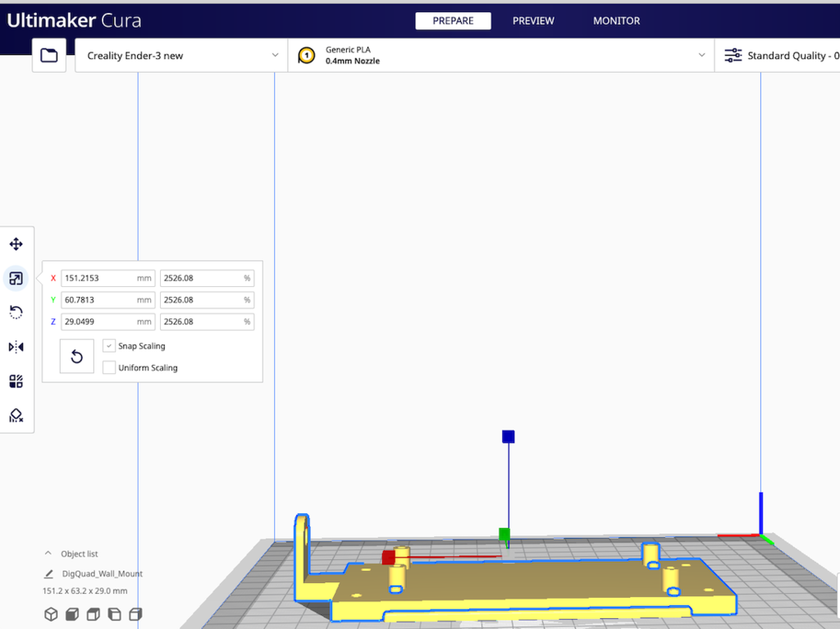The image size is (840, 629).
Task: Select the Scale tool
Action: coord(16,279)
